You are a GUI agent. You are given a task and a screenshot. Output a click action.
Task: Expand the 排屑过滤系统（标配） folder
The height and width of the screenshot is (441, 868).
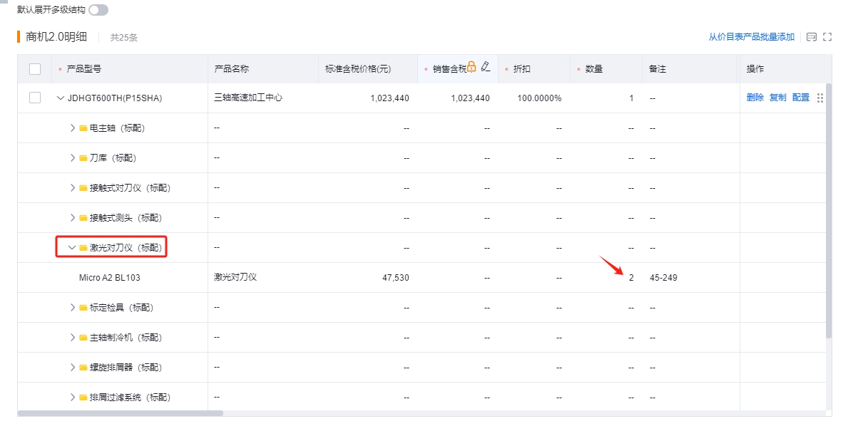[x=72, y=398]
